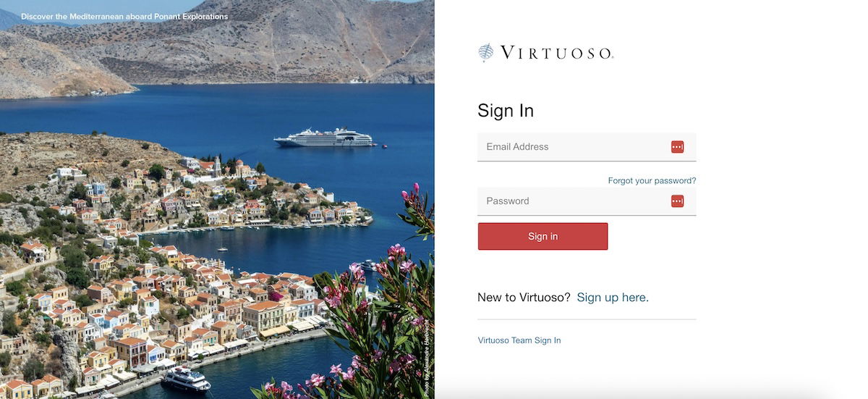
Task: Click the white cruise ship in the bay
Action: 324,138
